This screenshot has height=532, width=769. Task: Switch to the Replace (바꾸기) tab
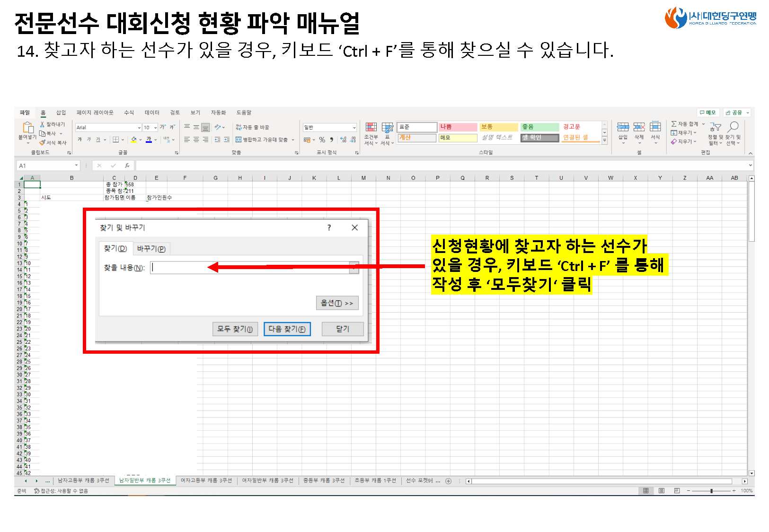(151, 249)
